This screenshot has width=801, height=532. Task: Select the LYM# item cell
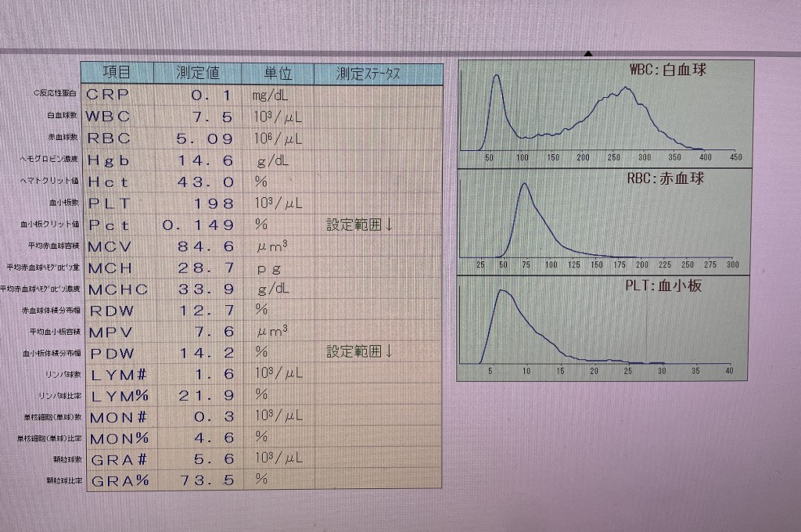121,375
